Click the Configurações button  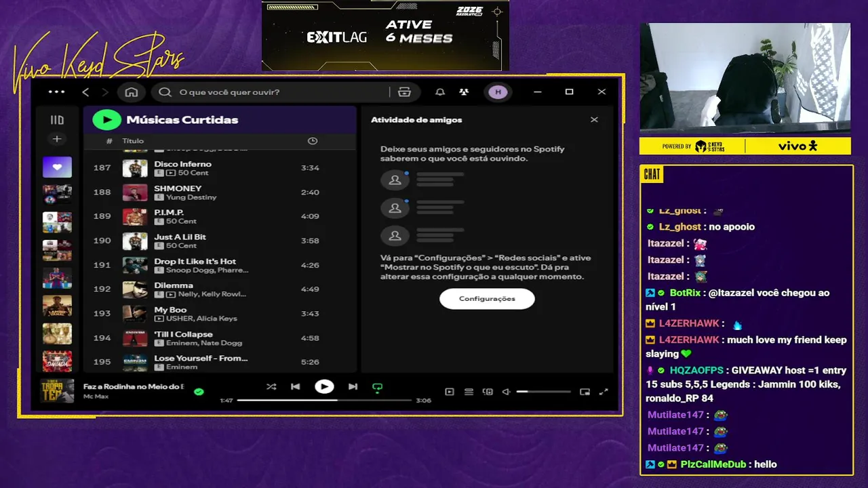[x=487, y=299]
